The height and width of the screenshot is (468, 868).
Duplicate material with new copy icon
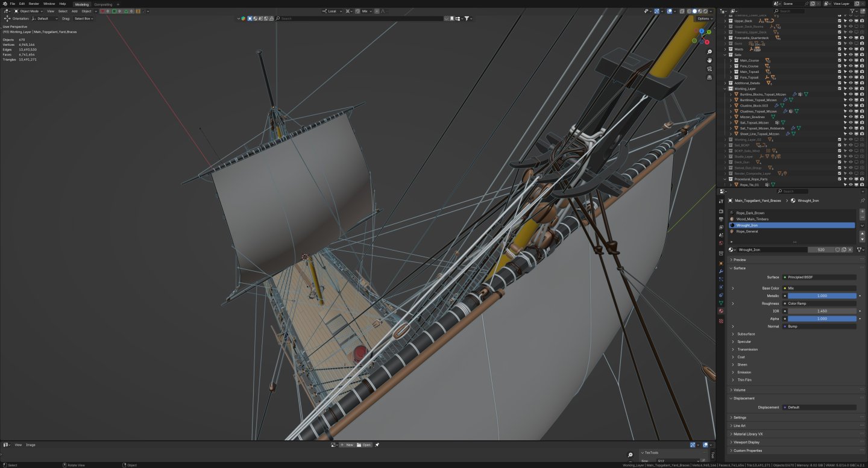click(844, 249)
